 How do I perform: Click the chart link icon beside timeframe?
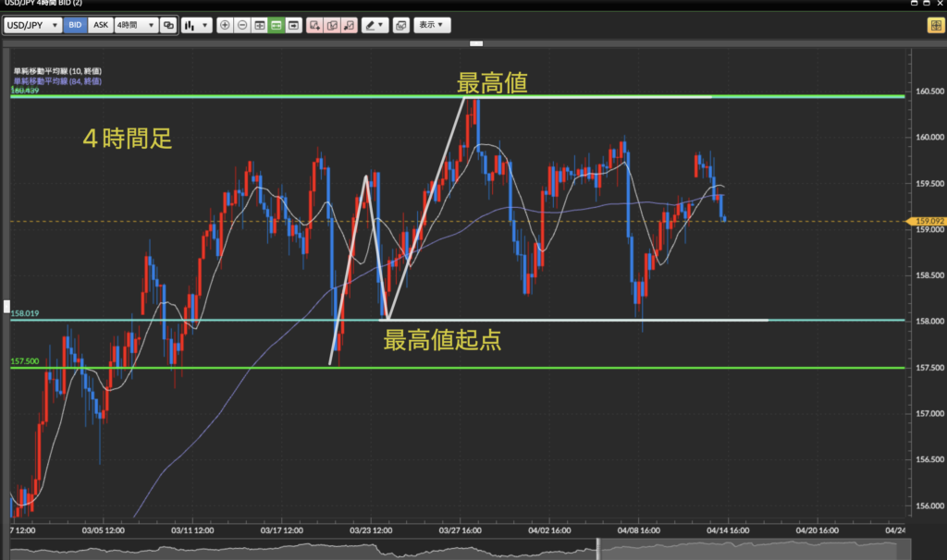(168, 26)
